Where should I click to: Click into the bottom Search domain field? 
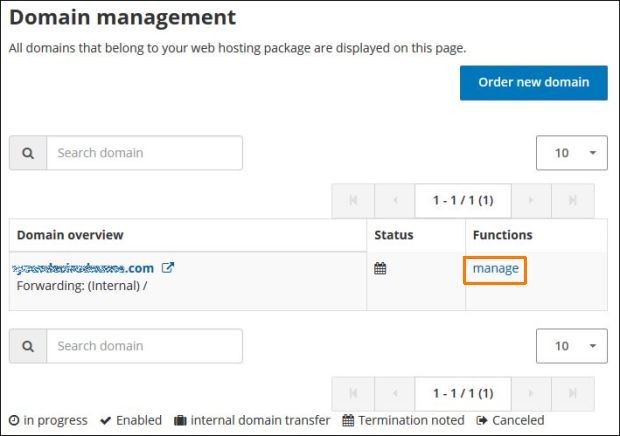[144, 346]
